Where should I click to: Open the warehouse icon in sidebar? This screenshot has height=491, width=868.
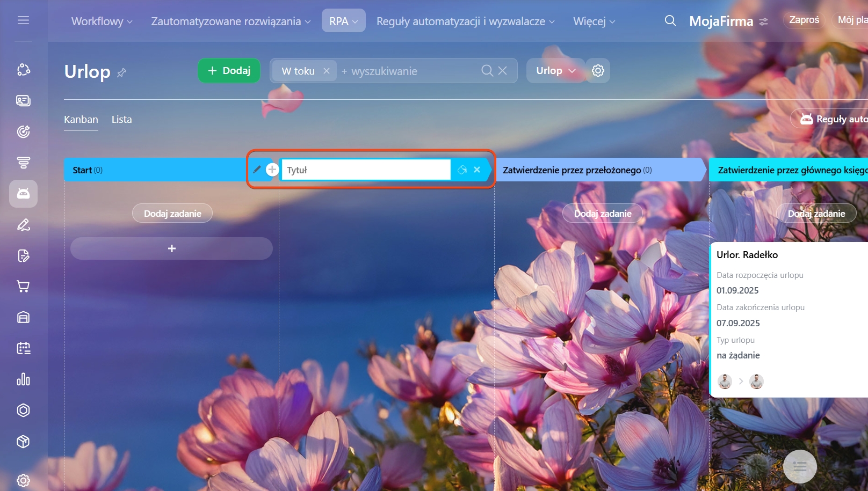pos(23,318)
